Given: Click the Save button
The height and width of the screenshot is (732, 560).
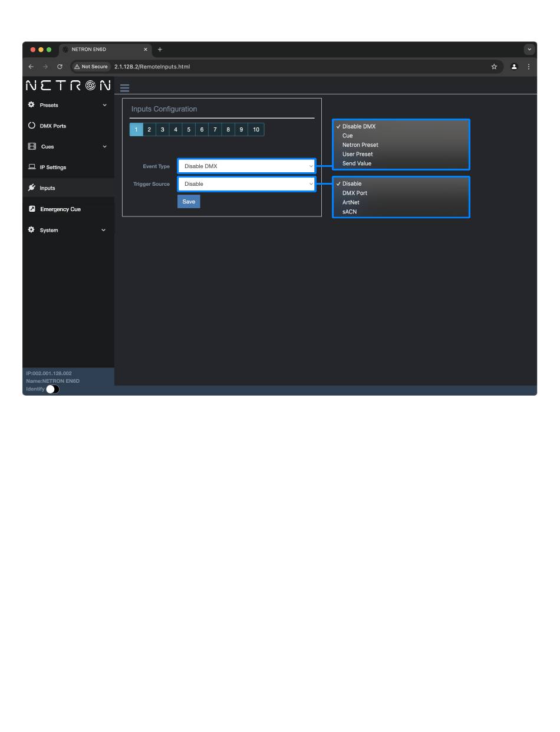Looking at the screenshot, I should point(189,202).
